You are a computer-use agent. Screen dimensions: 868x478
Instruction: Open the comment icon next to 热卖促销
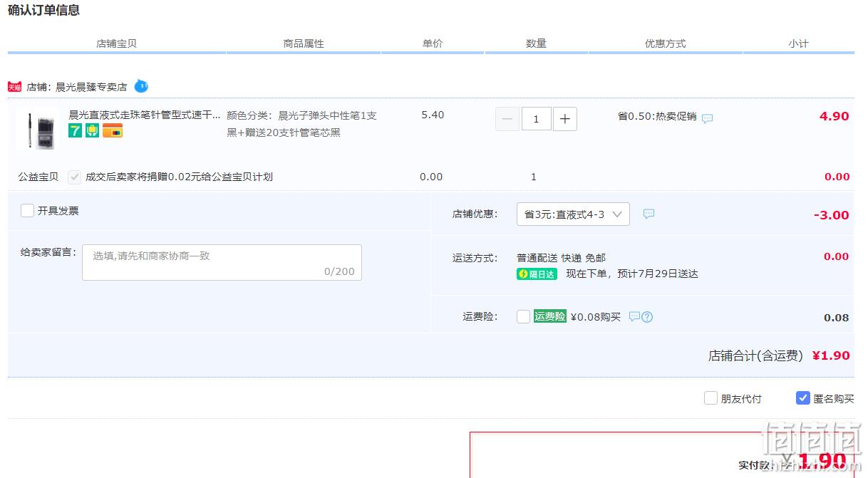click(x=707, y=119)
